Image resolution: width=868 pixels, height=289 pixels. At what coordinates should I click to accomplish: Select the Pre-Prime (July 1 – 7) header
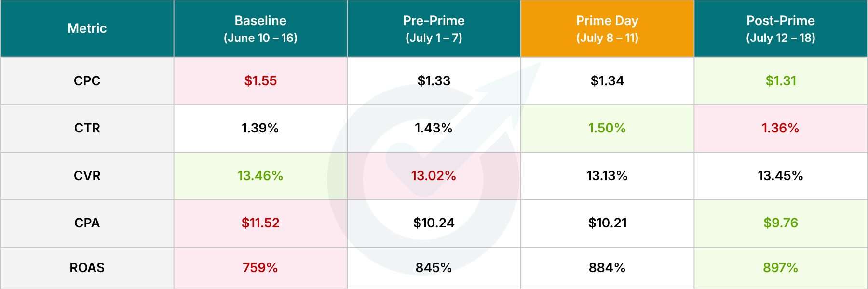pyautogui.click(x=434, y=28)
